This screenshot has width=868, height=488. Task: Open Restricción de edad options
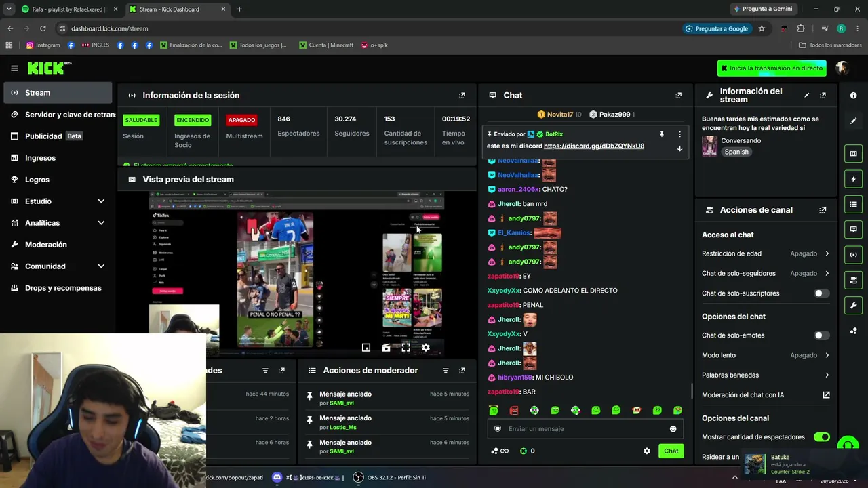pos(766,253)
